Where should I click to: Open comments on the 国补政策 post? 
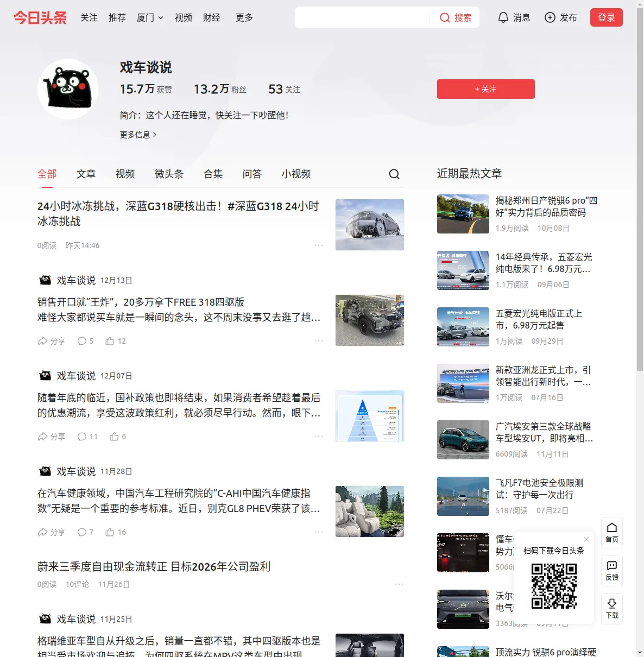(x=87, y=437)
